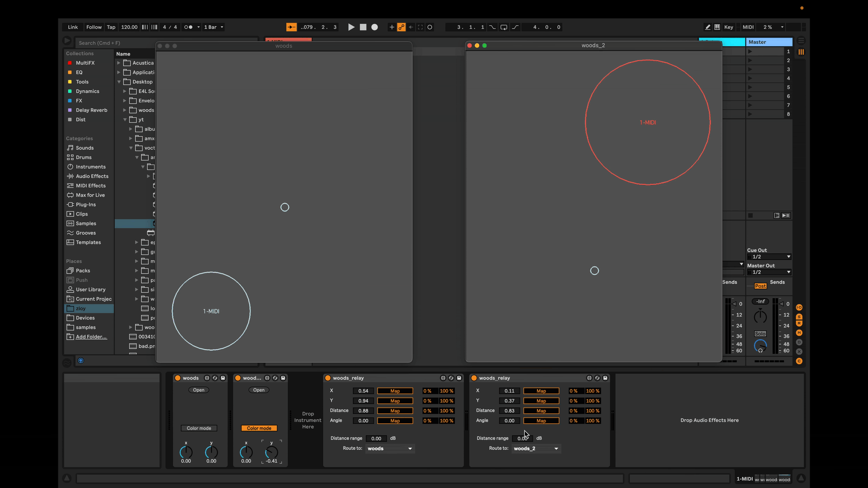Open the 1 Bar quantization dropdown

pos(213,27)
